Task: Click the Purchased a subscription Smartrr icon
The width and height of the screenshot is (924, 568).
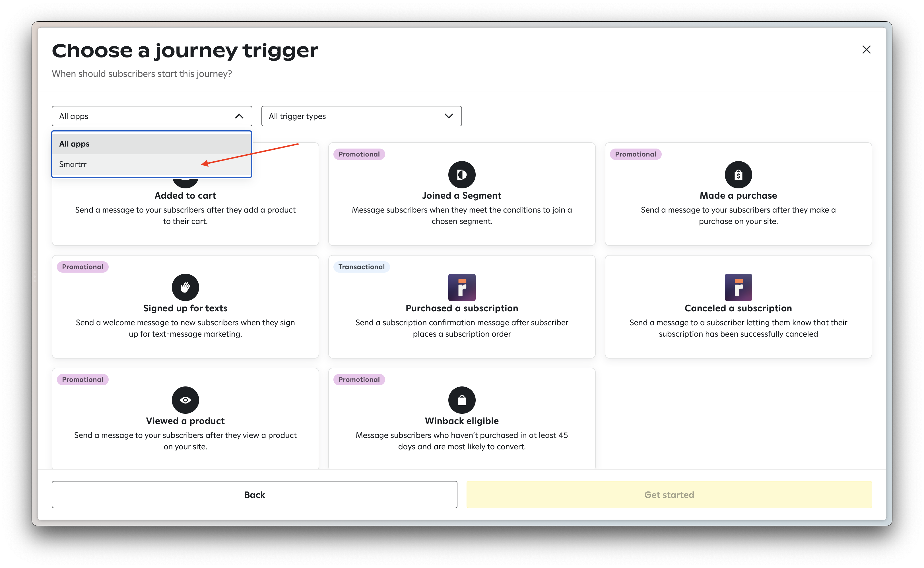Action: tap(461, 287)
